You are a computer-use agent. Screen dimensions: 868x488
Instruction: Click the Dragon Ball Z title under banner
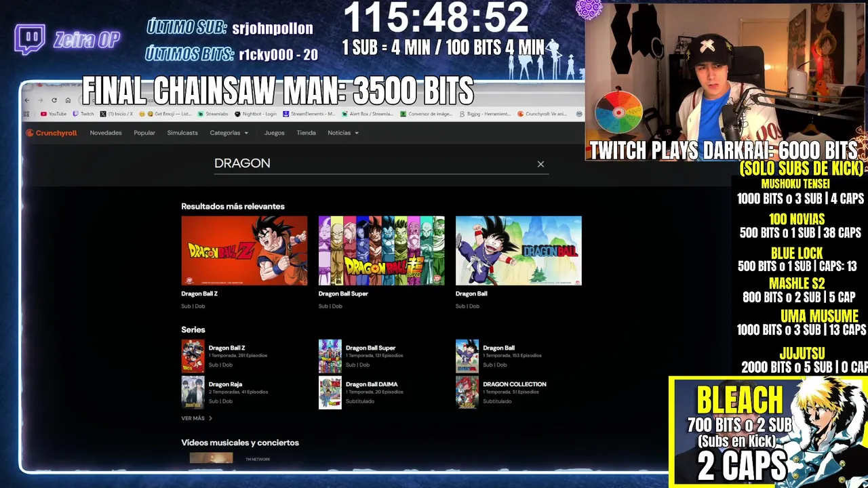199,293
